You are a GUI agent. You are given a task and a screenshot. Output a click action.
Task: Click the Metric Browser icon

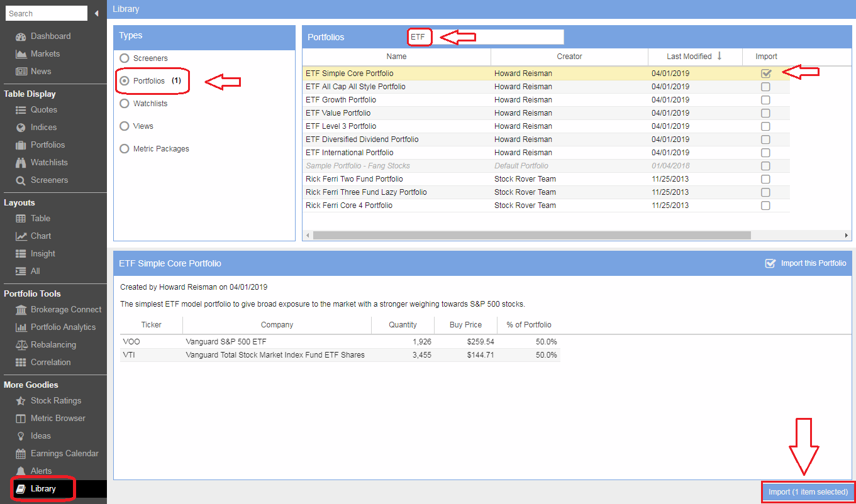21,419
